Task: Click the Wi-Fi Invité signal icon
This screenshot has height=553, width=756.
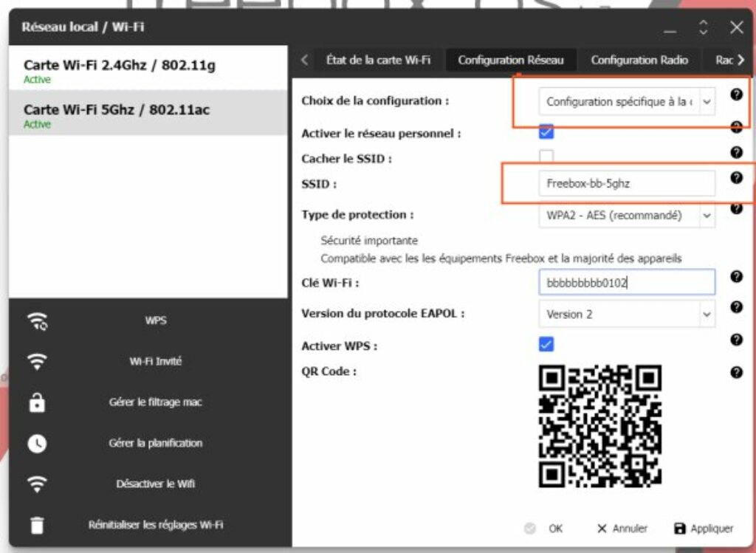Action: (37, 362)
